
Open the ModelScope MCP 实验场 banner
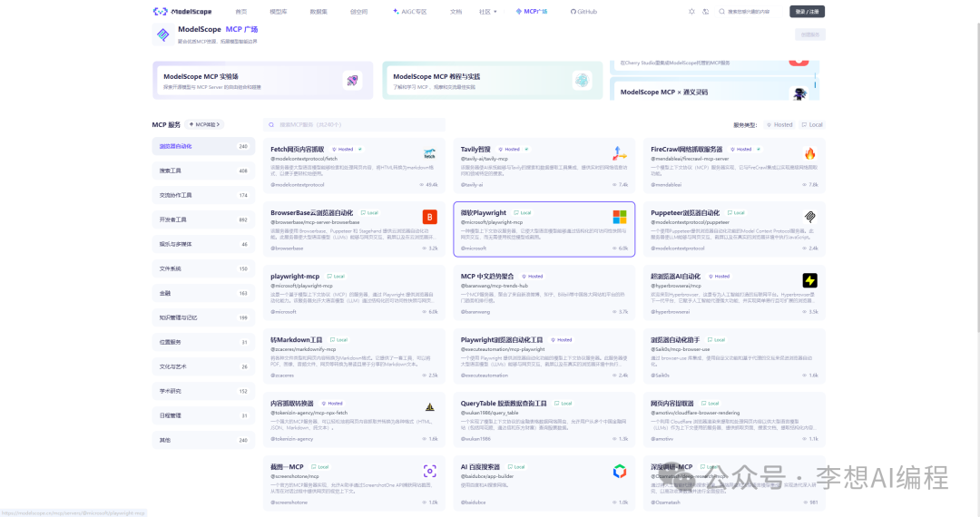[262, 80]
